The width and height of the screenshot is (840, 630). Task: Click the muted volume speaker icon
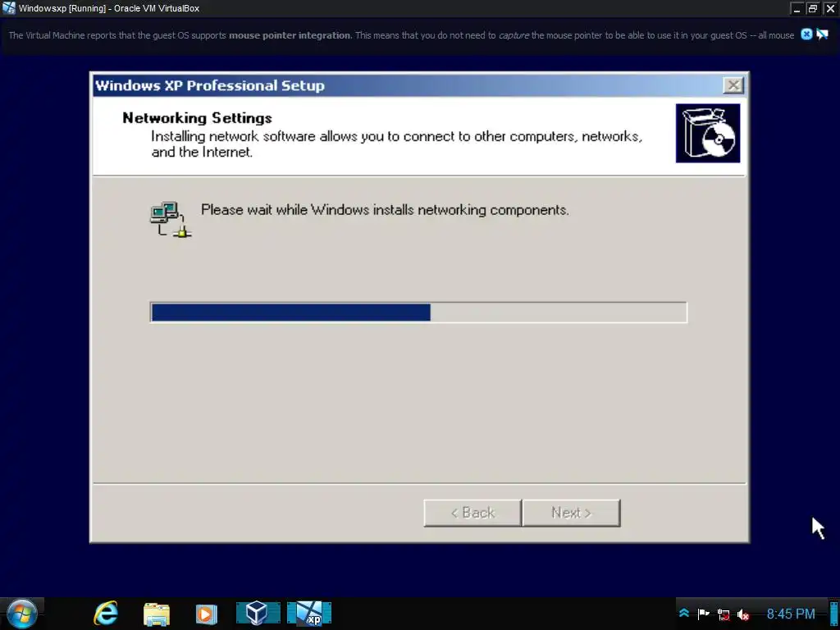pyautogui.click(x=743, y=614)
